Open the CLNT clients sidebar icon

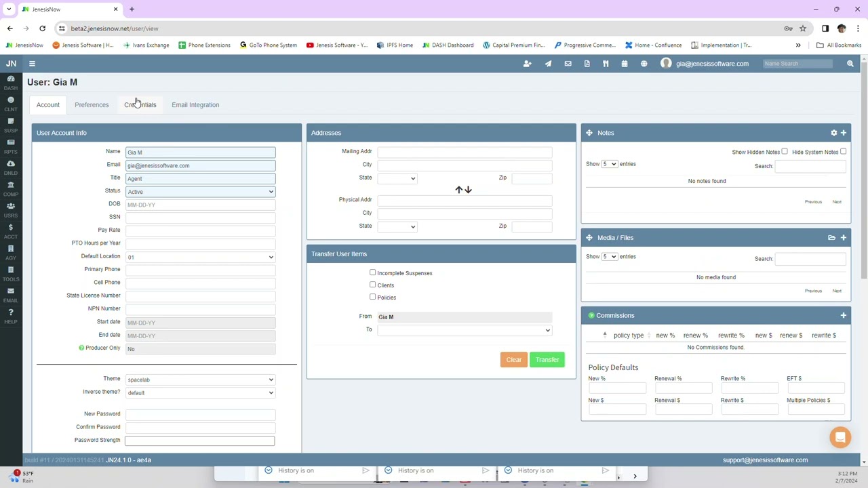11,104
